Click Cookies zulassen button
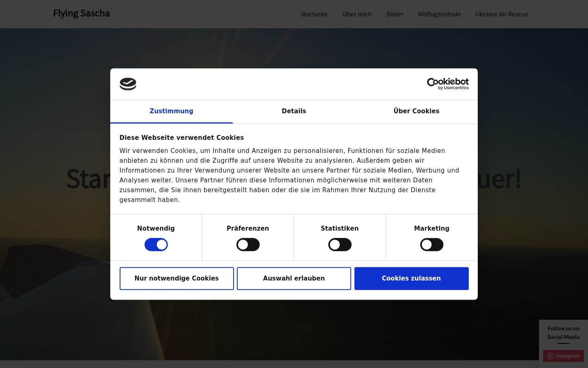Screen dimensions: 588x368 (412, 278)
